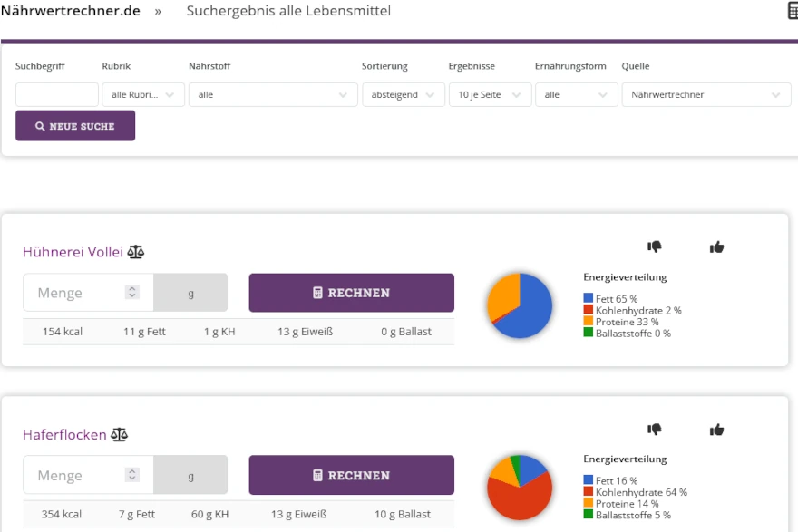The image size is (798, 532).
Task: Open the Rubrik dropdown
Action: (x=143, y=94)
